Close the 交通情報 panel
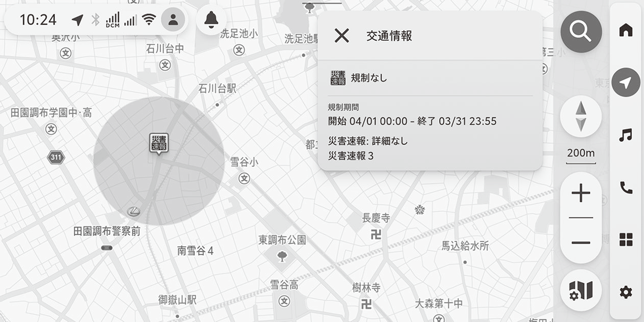The width and height of the screenshot is (644, 322). (342, 36)
